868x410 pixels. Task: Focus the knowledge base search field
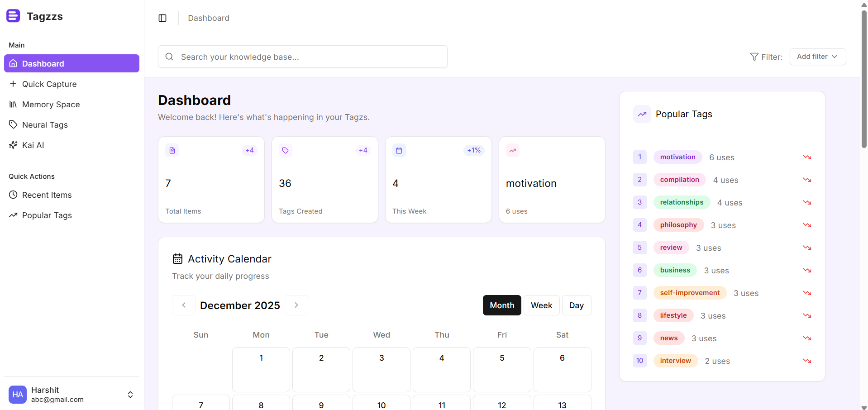tap(303, 57)
